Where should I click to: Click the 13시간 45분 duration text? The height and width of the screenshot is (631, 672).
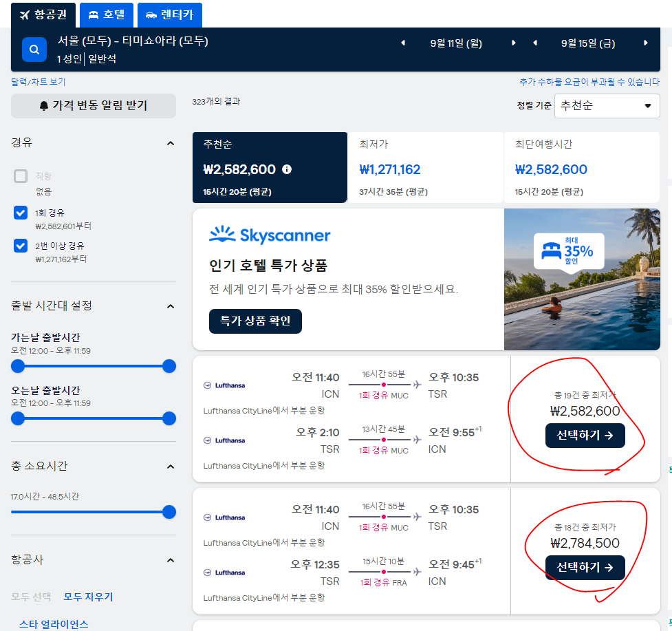click(384, 429)
